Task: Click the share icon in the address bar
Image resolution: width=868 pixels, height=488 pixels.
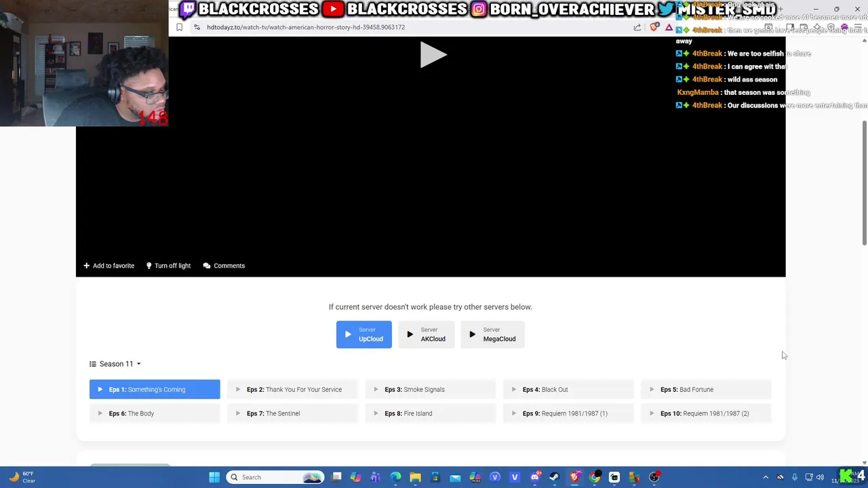Action: pos(637,27)
